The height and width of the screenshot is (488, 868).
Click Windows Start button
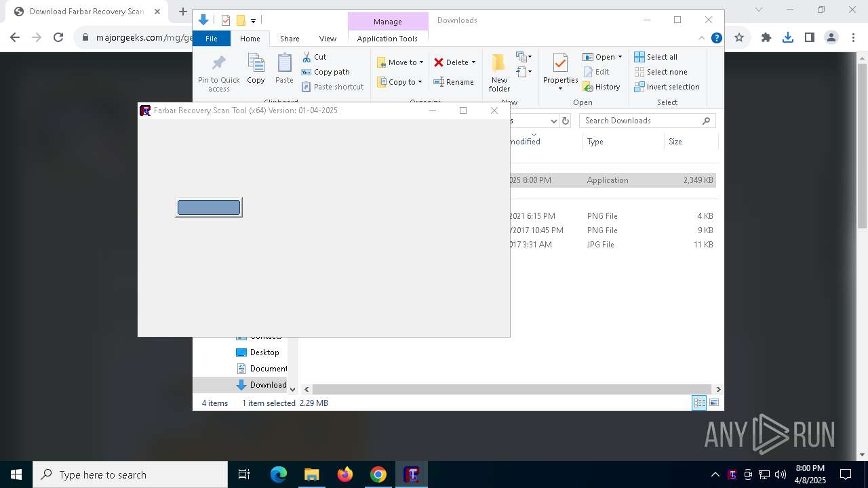tap(16, 474)
